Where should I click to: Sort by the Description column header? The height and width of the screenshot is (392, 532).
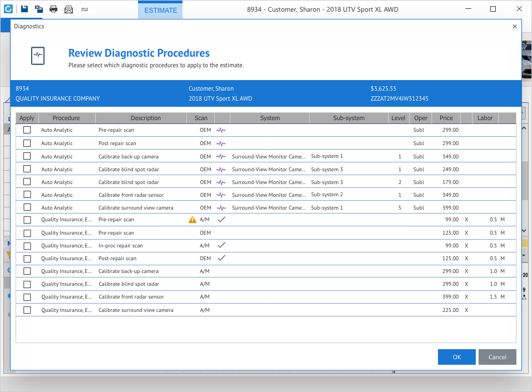coord(141,118)
